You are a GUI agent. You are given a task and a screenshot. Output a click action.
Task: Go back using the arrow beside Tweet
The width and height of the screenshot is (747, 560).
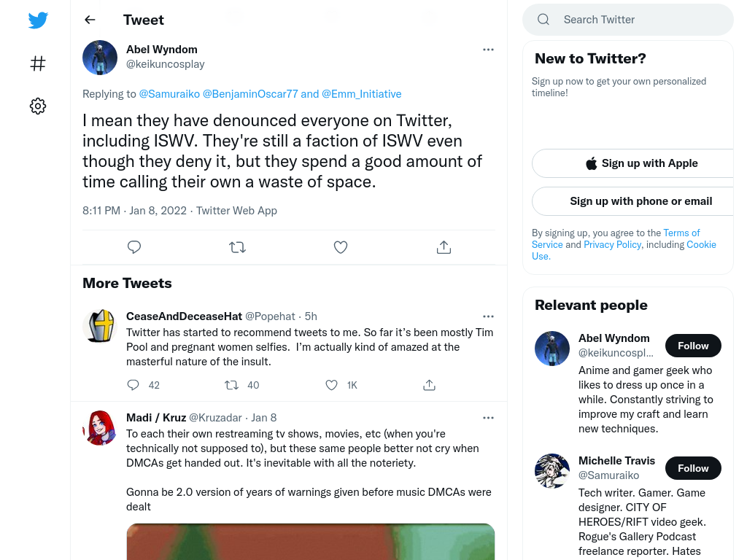[90, 20]
